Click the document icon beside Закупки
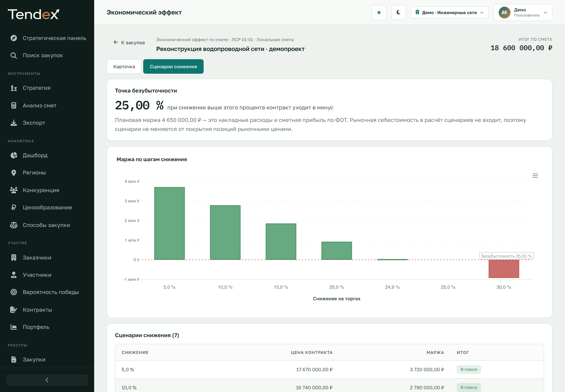Viewport: 565px width, 392px height. [x=14, y=360]
